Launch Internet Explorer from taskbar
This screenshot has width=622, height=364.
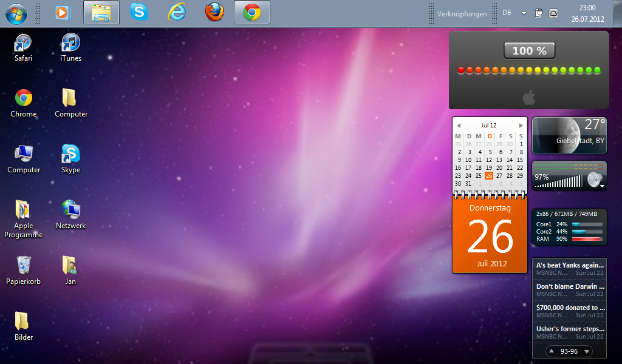click(x=177, y=12)
